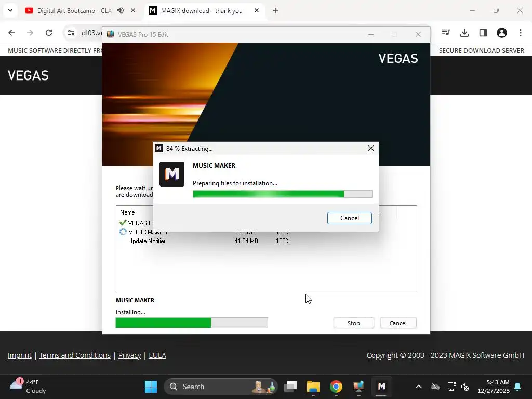Close the 84 % Extracting dialog
Viewport: 532px width, 399px height.
point(371,148)
